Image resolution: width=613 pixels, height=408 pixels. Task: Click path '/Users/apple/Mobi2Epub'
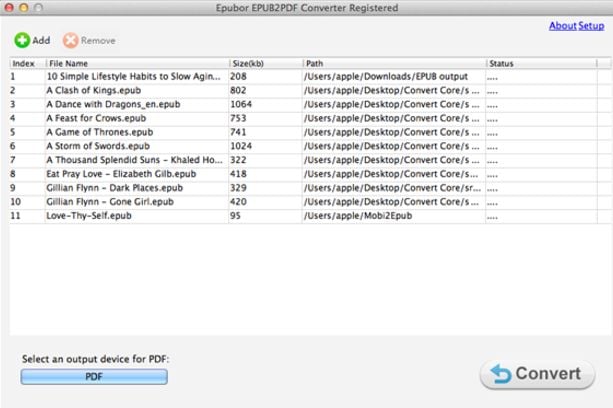coord(358,216)
